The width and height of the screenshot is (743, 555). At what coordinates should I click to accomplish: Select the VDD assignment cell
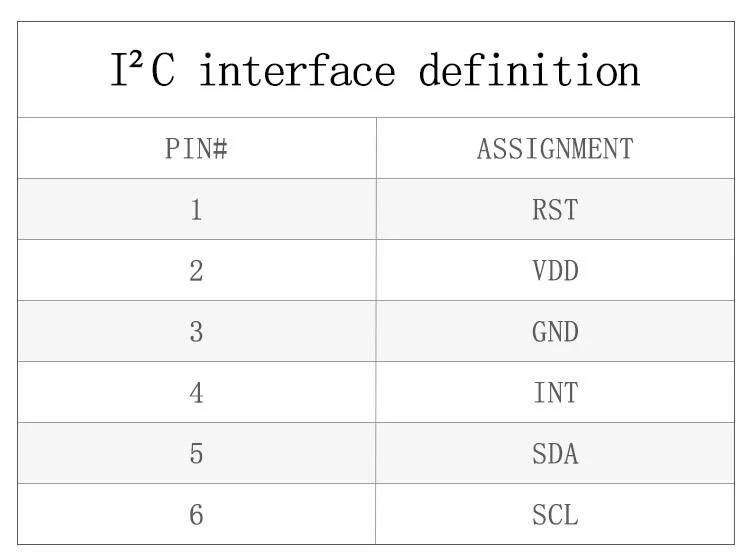coord(555,270)
